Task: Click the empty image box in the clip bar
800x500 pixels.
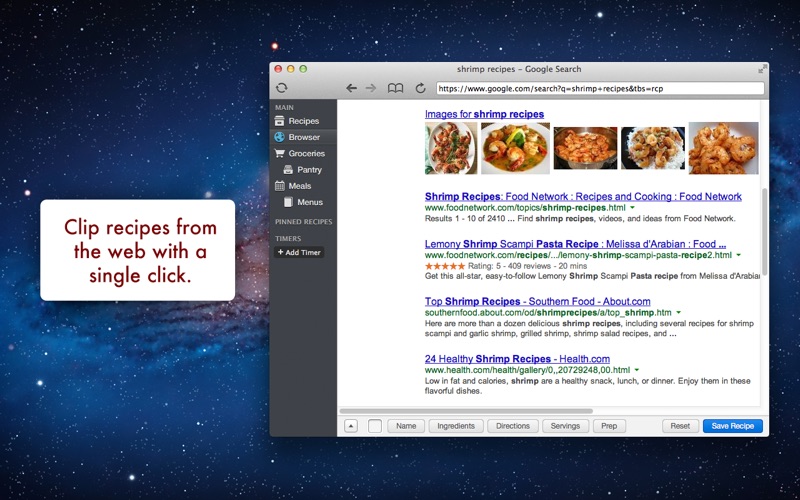Action: click(375, 426)
